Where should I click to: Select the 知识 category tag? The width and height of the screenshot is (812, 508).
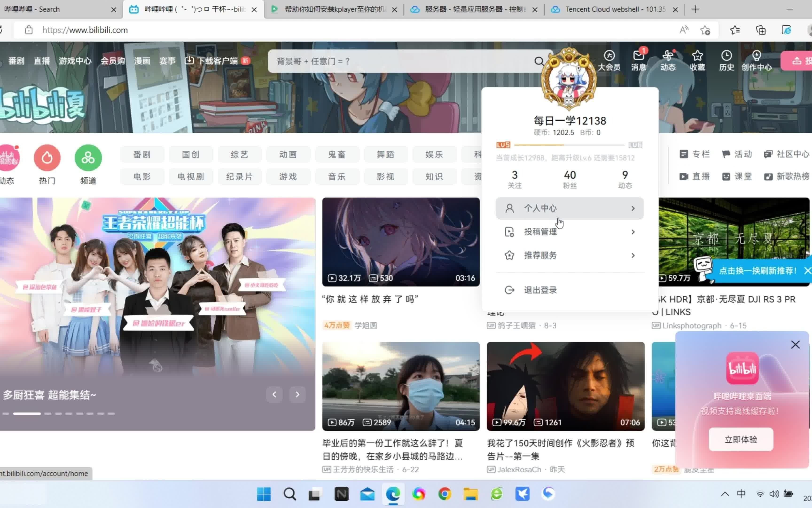coord(434,177)
